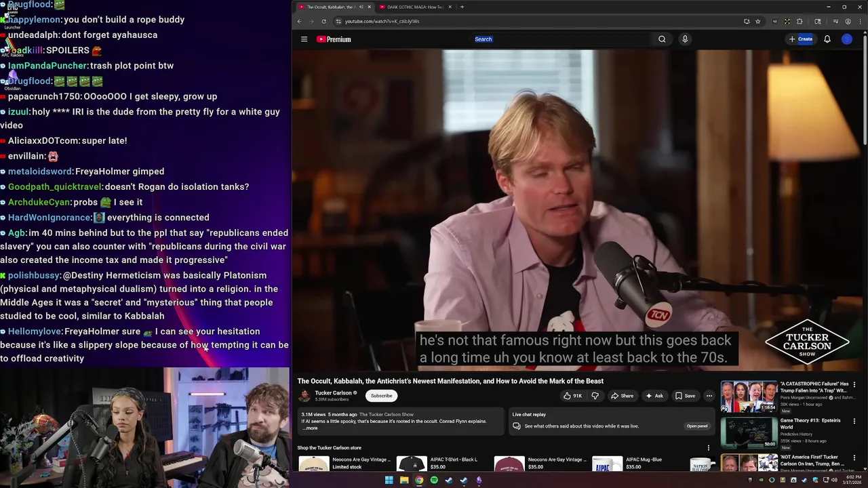Screen dimensions: 868x488
Task: Go back in Chrome browser
Action: [299, 21]
